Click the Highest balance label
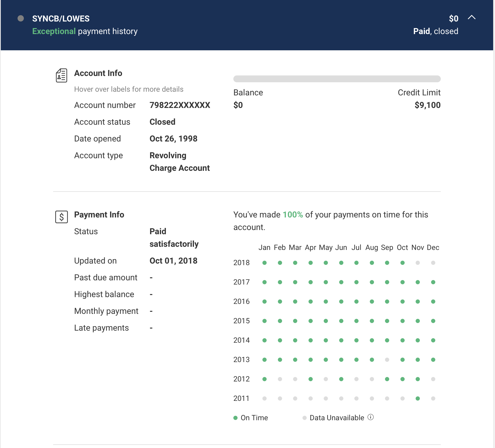This screenshot has width=495, height=448. pyautogui.click(x=104, y=294)
